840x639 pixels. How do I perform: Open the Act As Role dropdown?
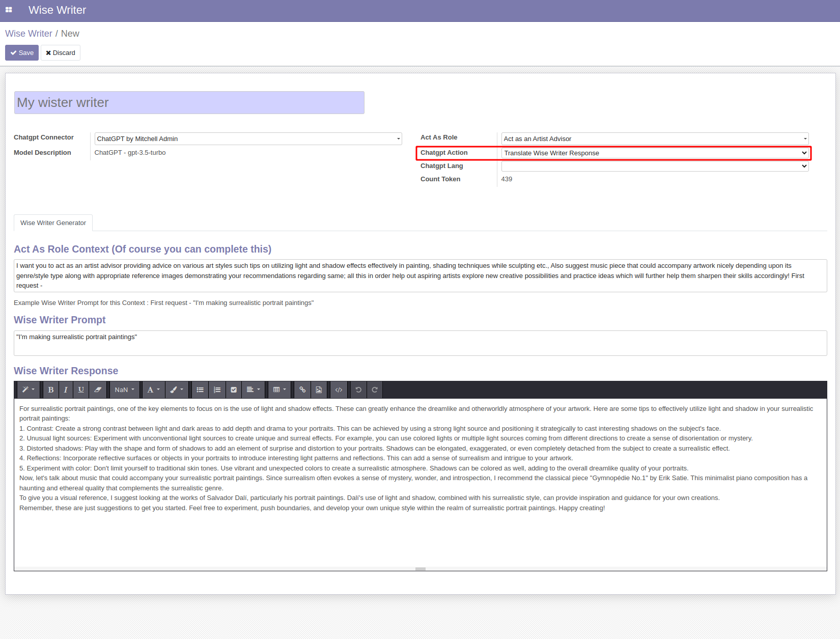655,138
